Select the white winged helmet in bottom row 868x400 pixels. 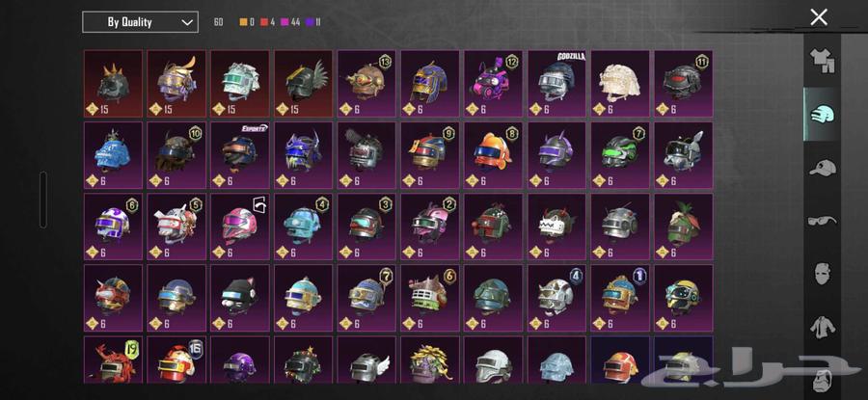coord(366,360)
